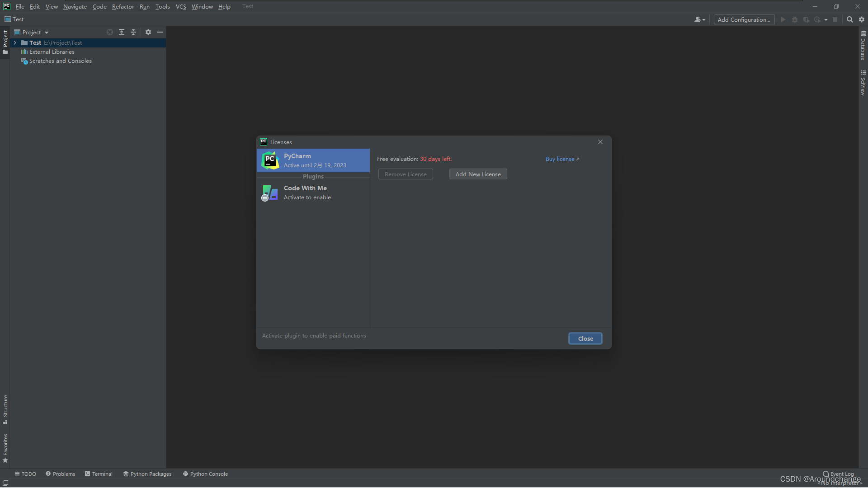Open Project panel options gear
Screen dimensions: 868x488
tap(148, 32)
